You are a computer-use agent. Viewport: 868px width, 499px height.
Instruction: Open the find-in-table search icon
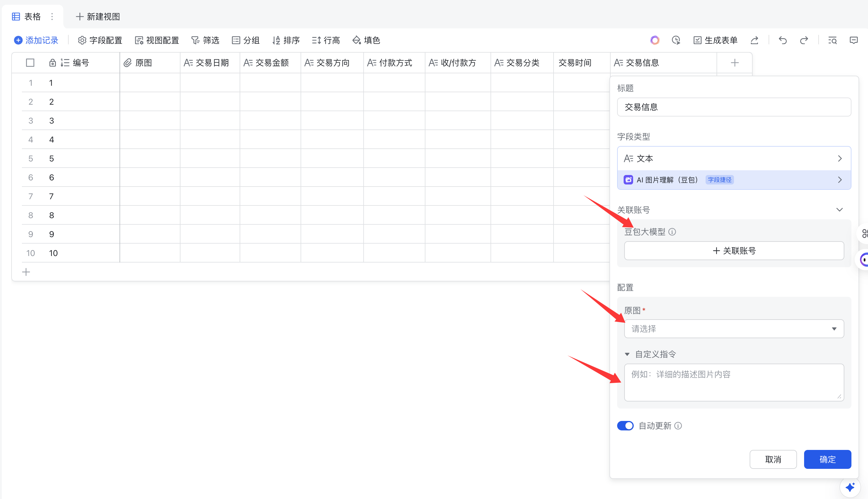pyautogui.click(x=832, y=40)
